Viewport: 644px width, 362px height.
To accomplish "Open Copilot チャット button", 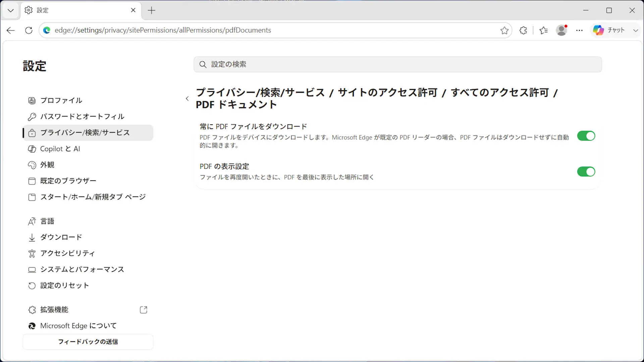I will click(609, 30).
